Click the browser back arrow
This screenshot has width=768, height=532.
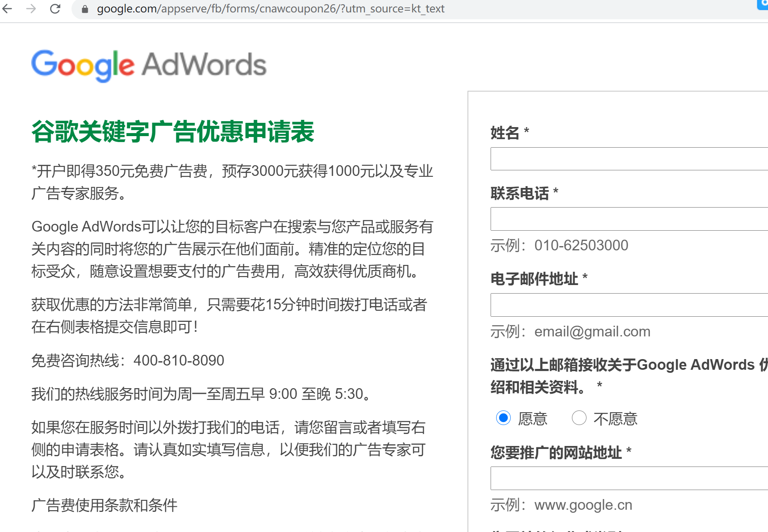point(7,9)
